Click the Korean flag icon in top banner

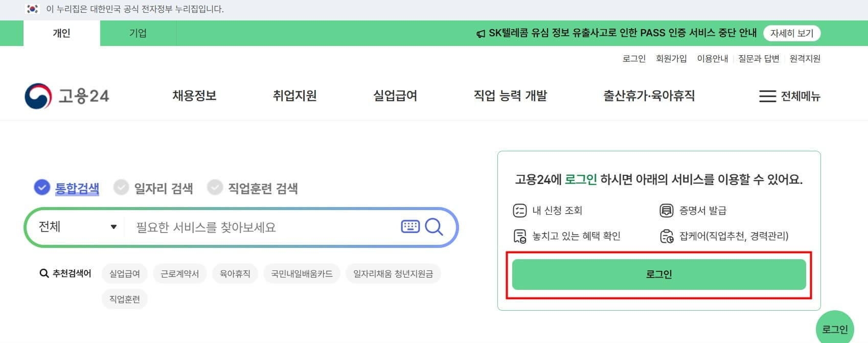[32, 8]
